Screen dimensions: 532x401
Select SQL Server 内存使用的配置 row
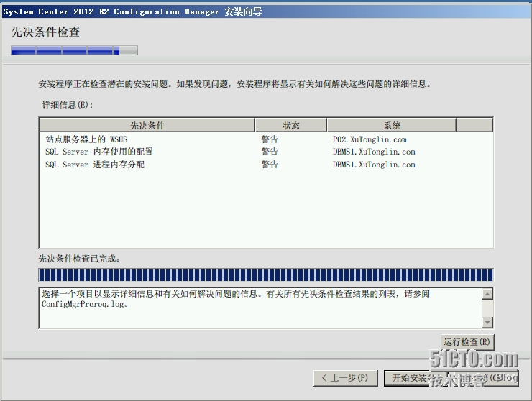pyautogui.click(x=266, y=152)
